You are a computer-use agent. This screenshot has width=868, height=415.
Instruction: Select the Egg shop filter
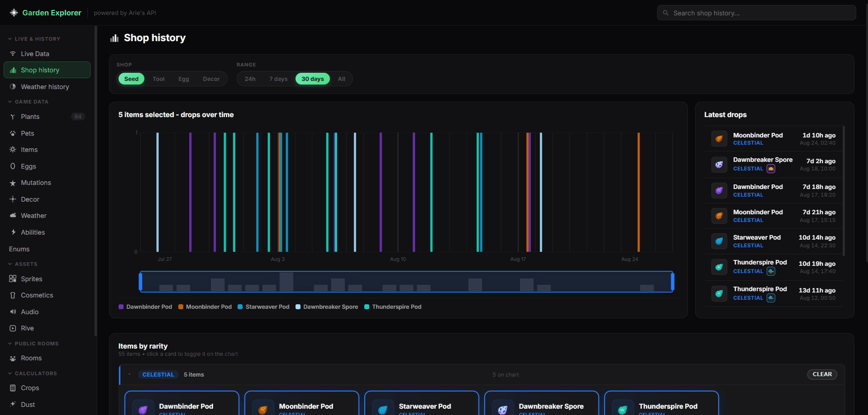click(184, 79)
